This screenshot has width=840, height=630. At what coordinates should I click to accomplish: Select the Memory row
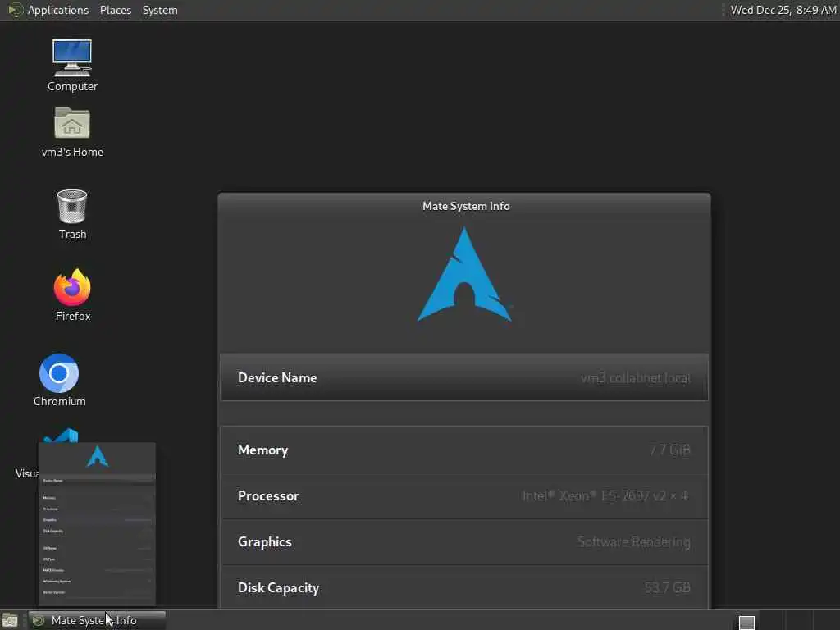(x=464, y=450)
